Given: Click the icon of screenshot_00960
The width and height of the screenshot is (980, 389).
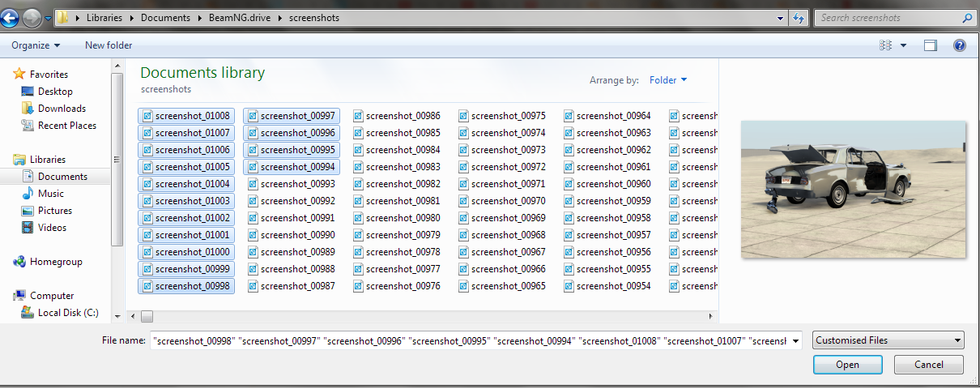Looking at the screenshot, I should click(x=569, y=184).
